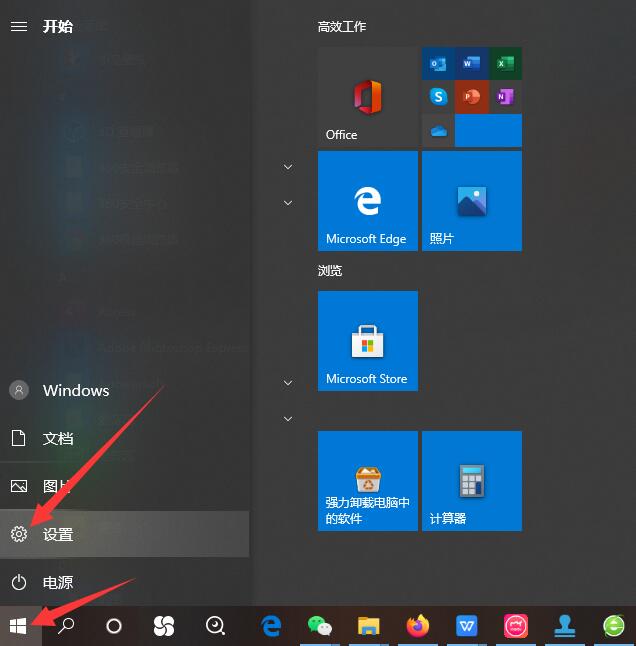The height and width of the screenshot is (646, 636).
Task: Open Skype small tile
Action: click(438, 97)
